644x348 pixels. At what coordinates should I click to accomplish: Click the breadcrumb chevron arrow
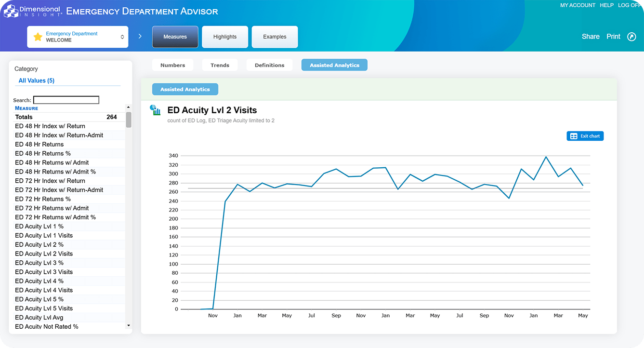140,37
